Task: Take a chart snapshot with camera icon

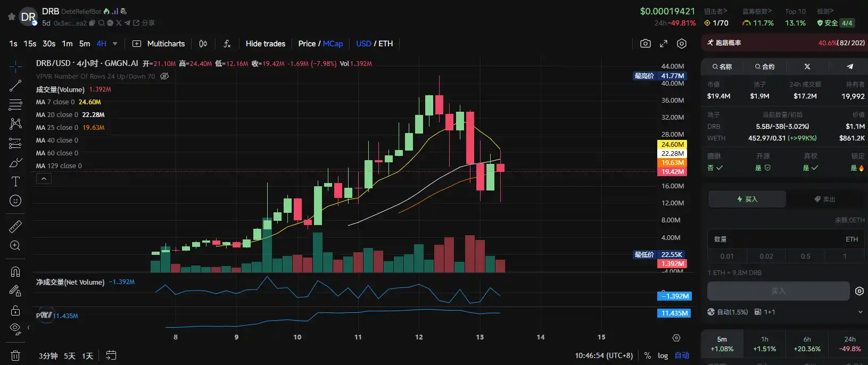Action: pos(645,44)
